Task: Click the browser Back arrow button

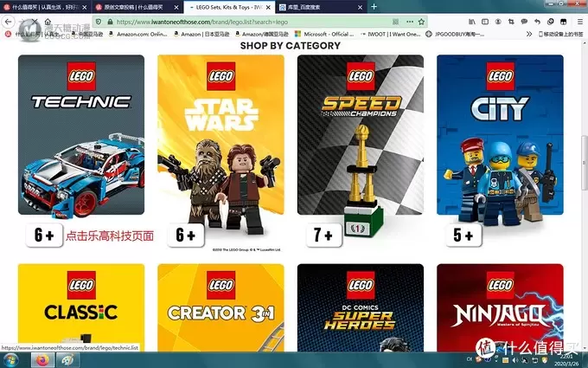Action: [x=9, y=22]
